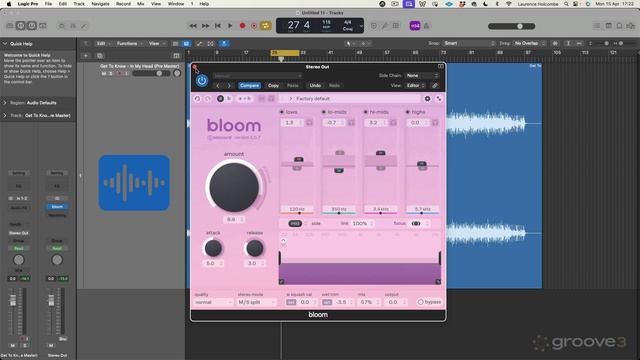The width and height of the screenshot is (640, 360).
Task: Toggle the highs band enable dot
Action: (407, 112)
